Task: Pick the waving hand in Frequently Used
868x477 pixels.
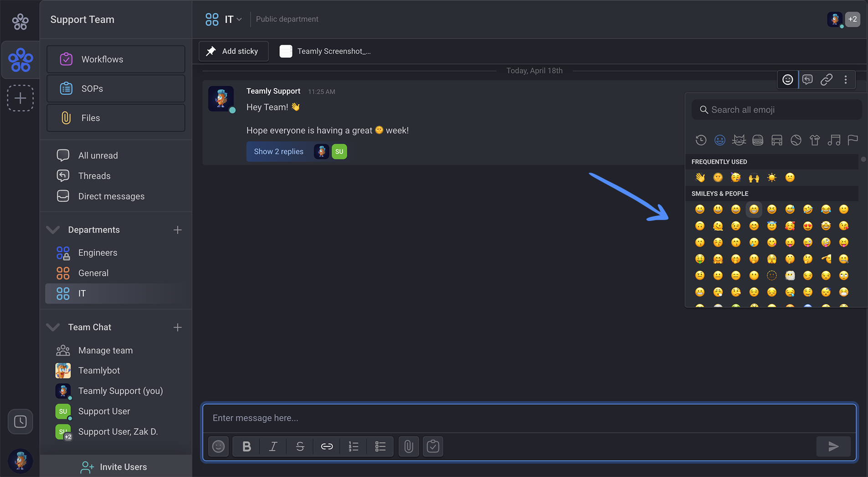Action: (x=700, y=177)
